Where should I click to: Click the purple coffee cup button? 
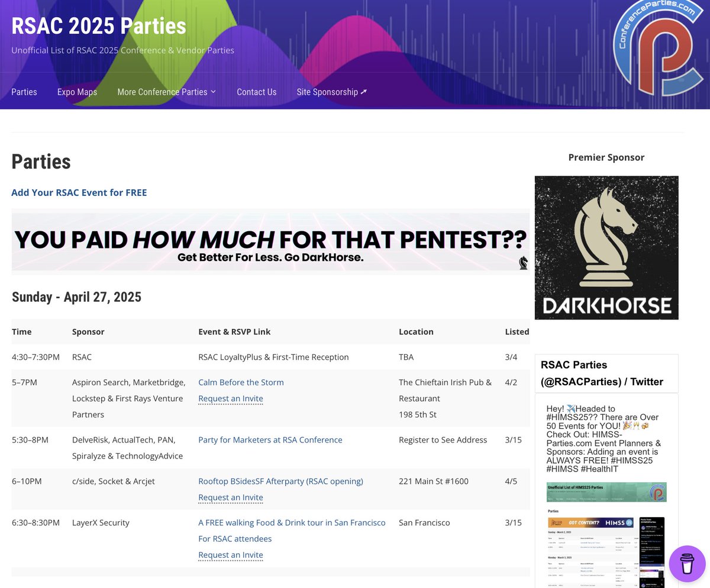[687, 564]
